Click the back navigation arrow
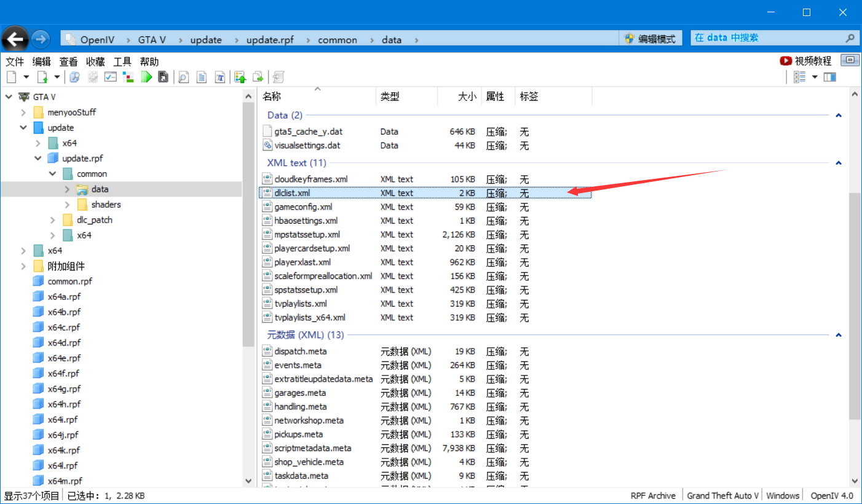The height and width of the screenshot is (504, 862). (x=15, y=39)
